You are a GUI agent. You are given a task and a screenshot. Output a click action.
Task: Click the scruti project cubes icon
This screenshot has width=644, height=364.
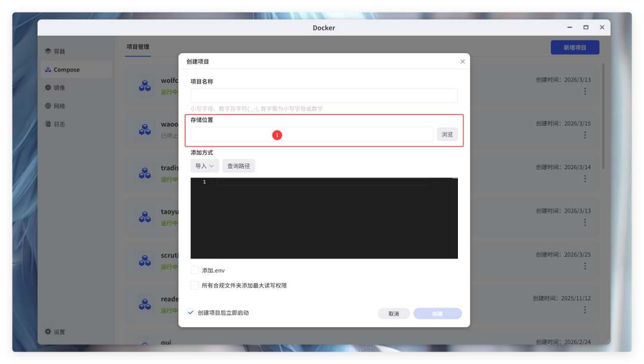point(144,260)
